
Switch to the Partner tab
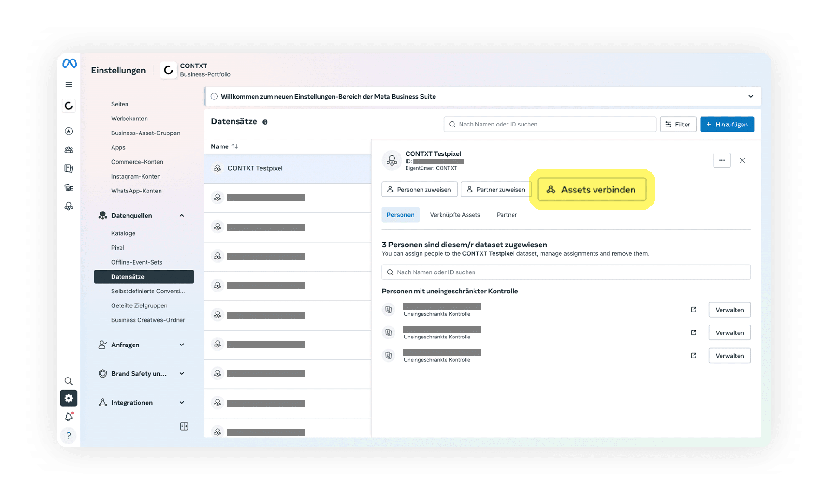[507, 215]
